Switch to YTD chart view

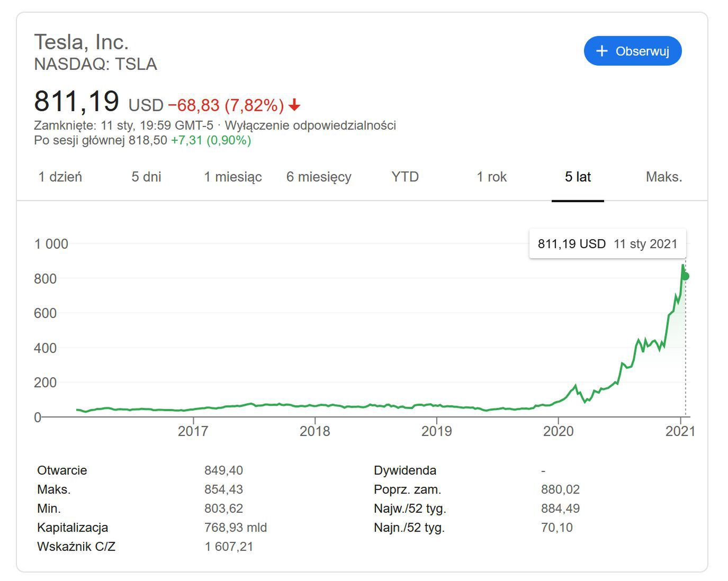pos(405,177)
